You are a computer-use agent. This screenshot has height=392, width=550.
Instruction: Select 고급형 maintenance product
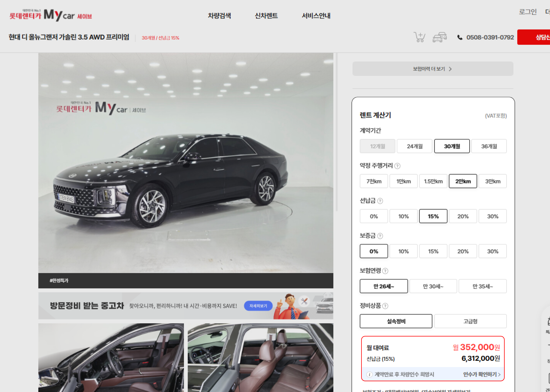pyautogui.click(x=470, y=321)
